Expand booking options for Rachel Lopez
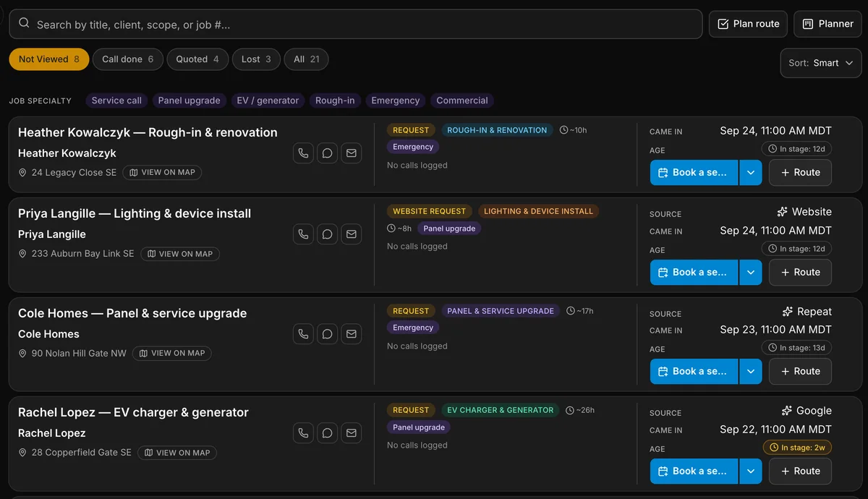The height and width of the screenshot is (499, 868). click(750, 472)
